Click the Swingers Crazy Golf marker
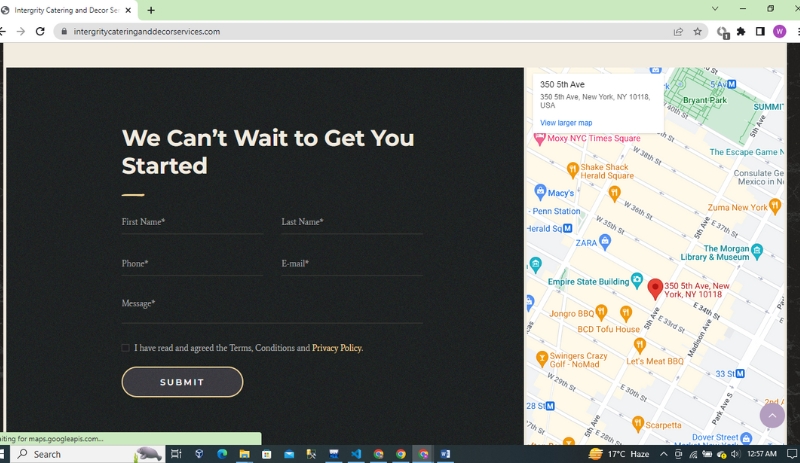Viewport: 800px width, 463px height. point(542,358)
